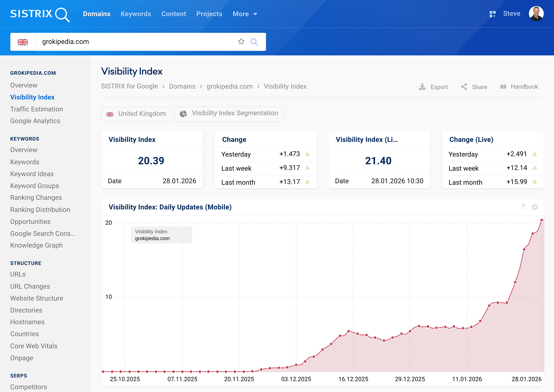Select Projects in the top navigation
The width and height of the screenshot is (554, 392).
click(209, 14)
